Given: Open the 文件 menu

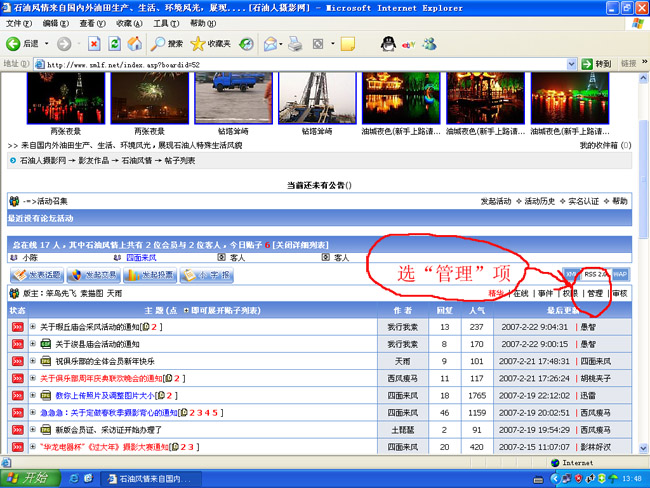Looking at the screenshot, I should [19, 24].
